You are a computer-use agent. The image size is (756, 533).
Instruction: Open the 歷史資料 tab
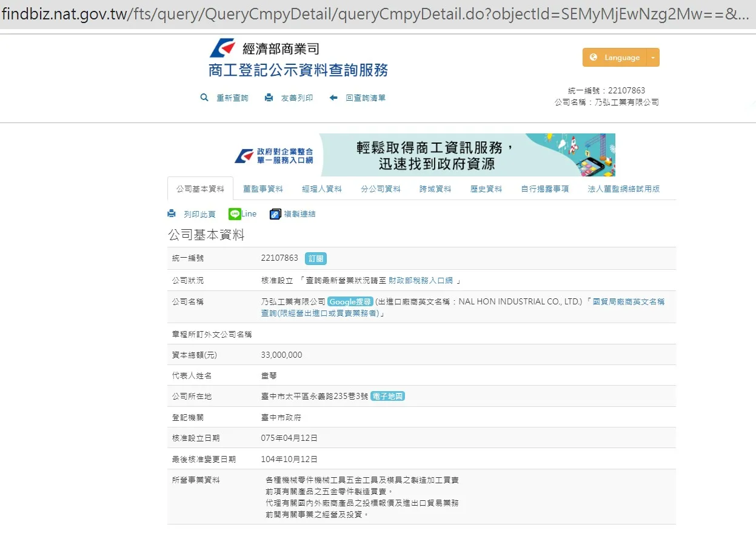click(486, 189)
